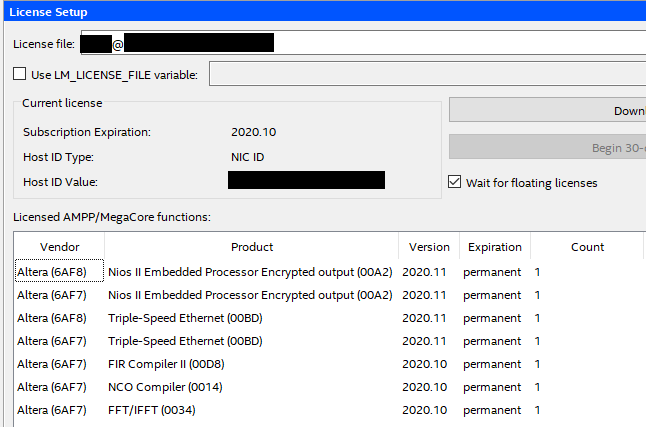Click the Download button at right
This screenshot has width=646, height=427.
pos(548,110)
